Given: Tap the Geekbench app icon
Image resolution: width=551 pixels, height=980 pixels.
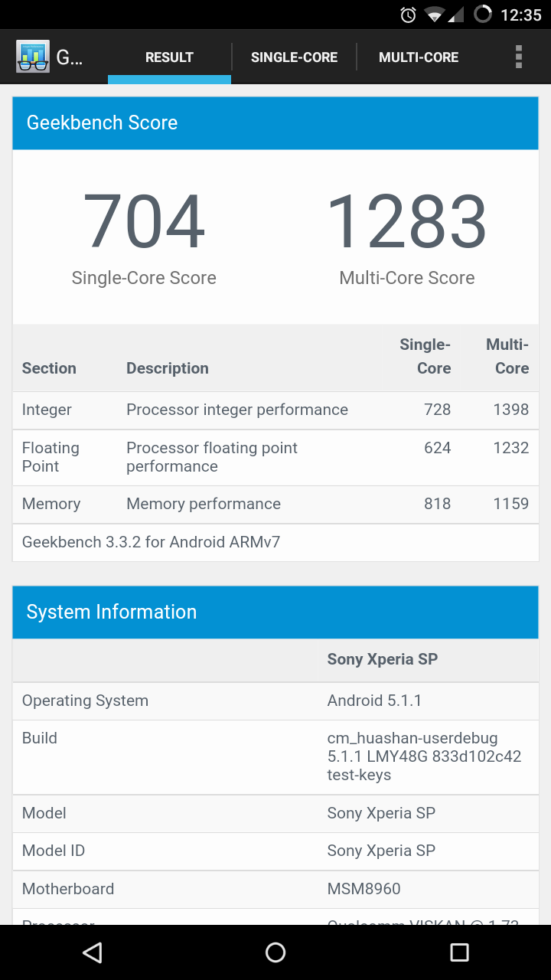Looking at the screenshot, I should 33,57.
